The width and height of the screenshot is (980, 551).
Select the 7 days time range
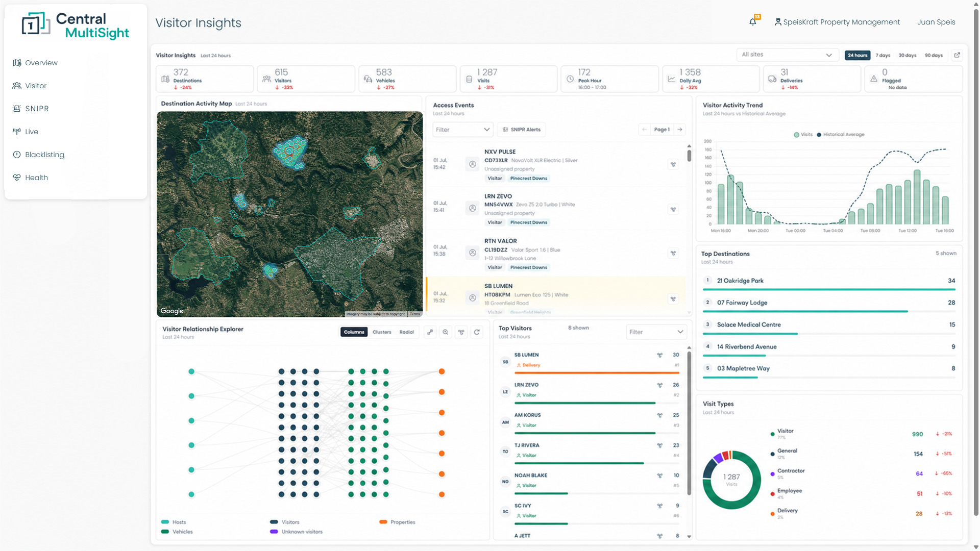(883, 55)
